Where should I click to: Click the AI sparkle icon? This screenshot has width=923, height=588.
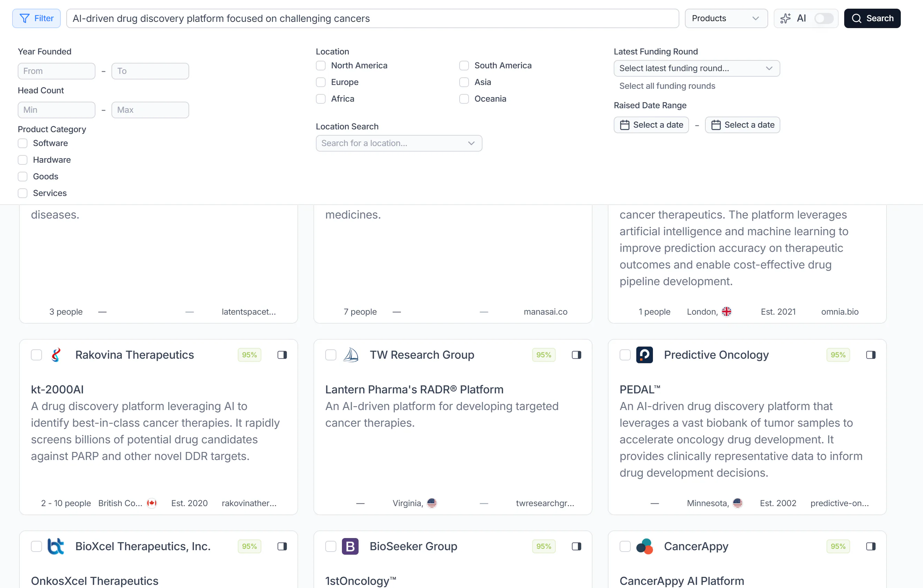(x=786, y=18)
